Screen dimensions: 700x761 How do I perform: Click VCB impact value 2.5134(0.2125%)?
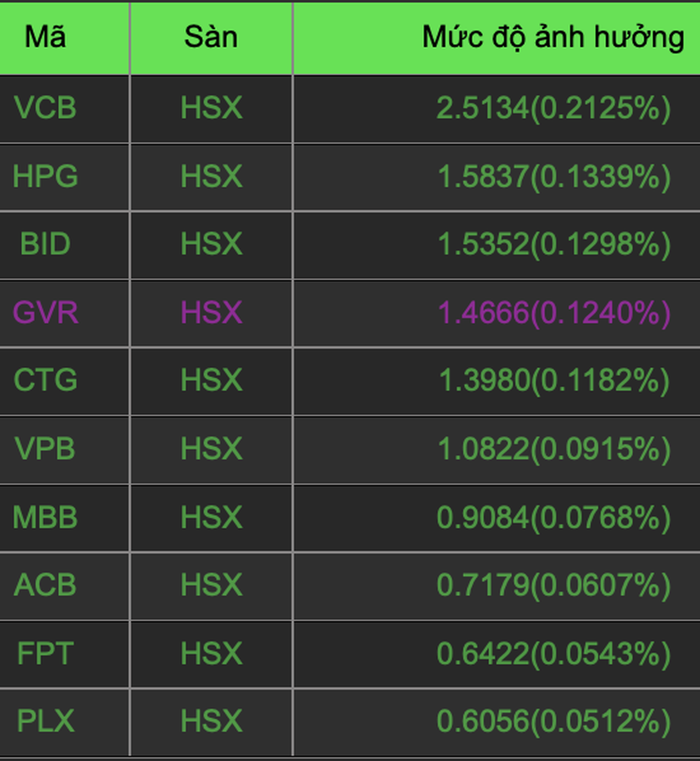coord(553,108)
